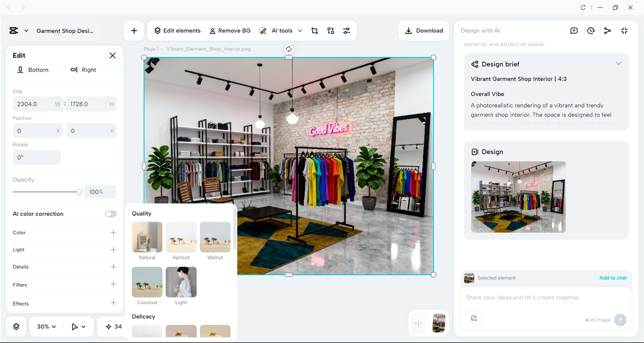Open the history icon in Design panel
This screenshot has height=343, width=644.
point(591,31)
